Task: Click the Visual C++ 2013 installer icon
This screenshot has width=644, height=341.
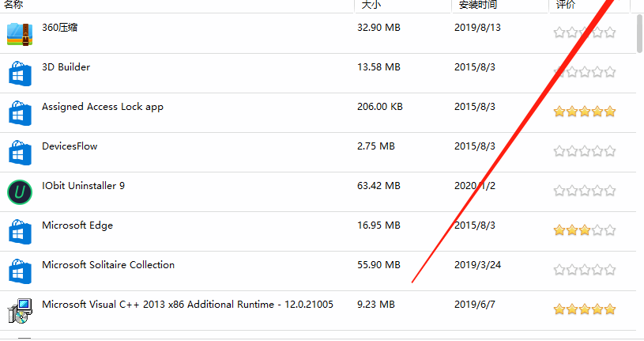Action: point(20,311)
